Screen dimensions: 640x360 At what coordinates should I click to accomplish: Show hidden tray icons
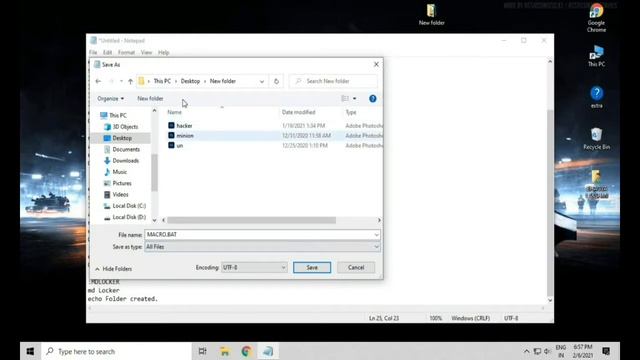[x=527, y=351]
